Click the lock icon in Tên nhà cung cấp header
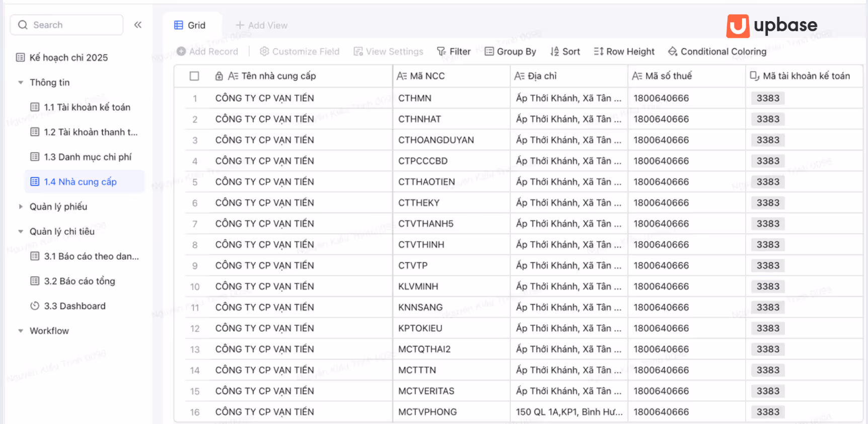The height and width of the screenshot is (424, 868). (x=219, y=76)
